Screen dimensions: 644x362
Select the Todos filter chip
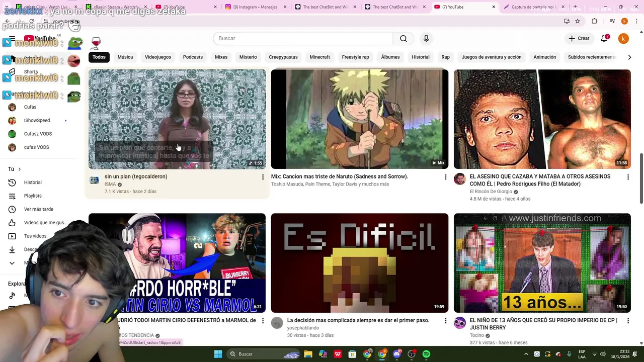point(99,57)
